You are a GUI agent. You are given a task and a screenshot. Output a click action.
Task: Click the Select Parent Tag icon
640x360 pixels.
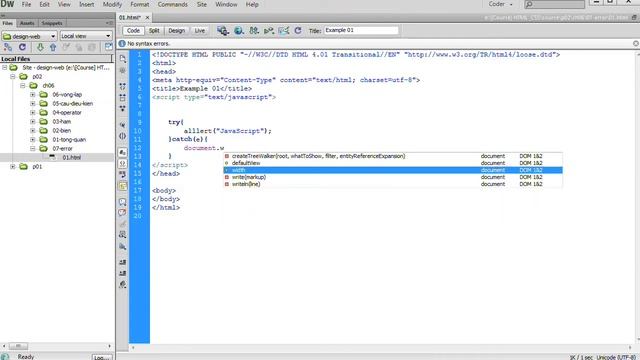(x=122, y=125)
